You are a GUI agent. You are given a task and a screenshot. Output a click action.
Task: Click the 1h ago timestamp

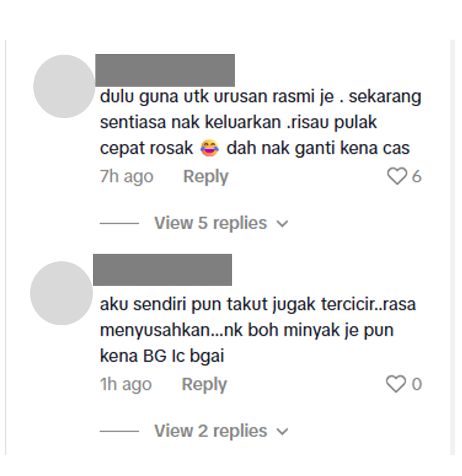pos(126,384)
